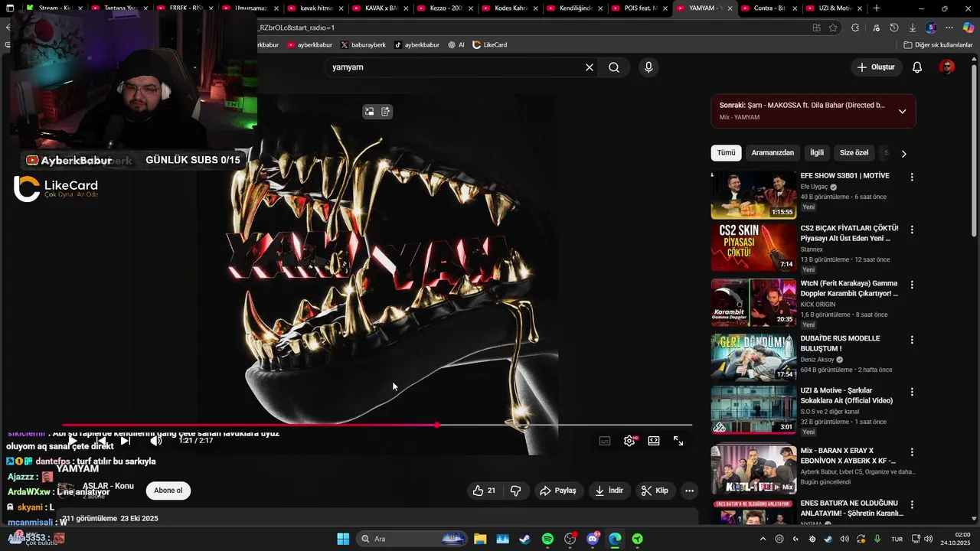The image size is (980, 551).
Task: Open Discord from the taskbar
Action: point(593,539)
